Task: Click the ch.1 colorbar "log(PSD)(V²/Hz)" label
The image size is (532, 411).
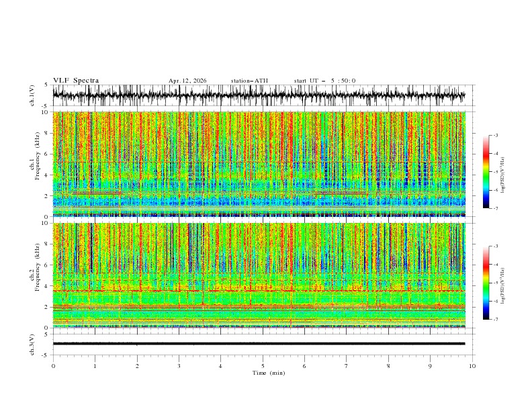Action: tap(503, 175)
